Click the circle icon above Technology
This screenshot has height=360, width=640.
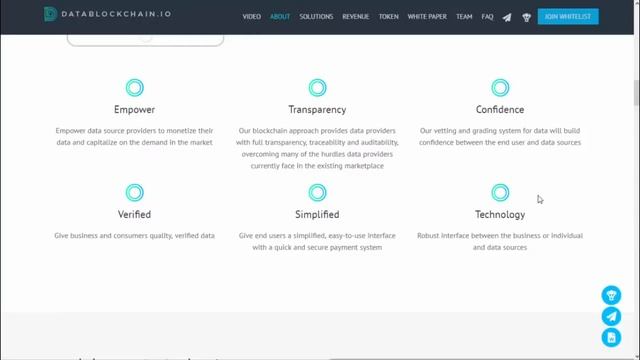(x=500, y=193)
